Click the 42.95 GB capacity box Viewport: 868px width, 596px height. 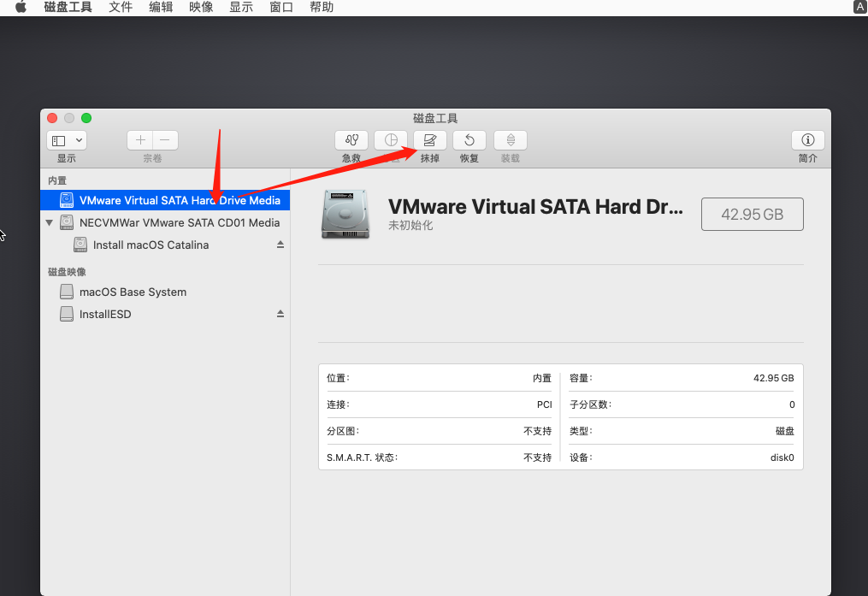753,214
